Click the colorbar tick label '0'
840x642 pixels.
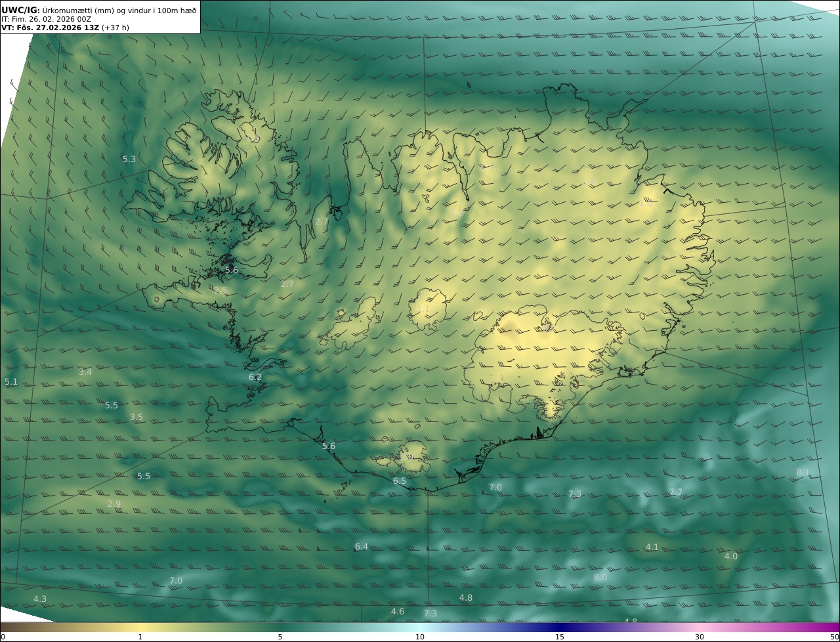pos(3,637)
